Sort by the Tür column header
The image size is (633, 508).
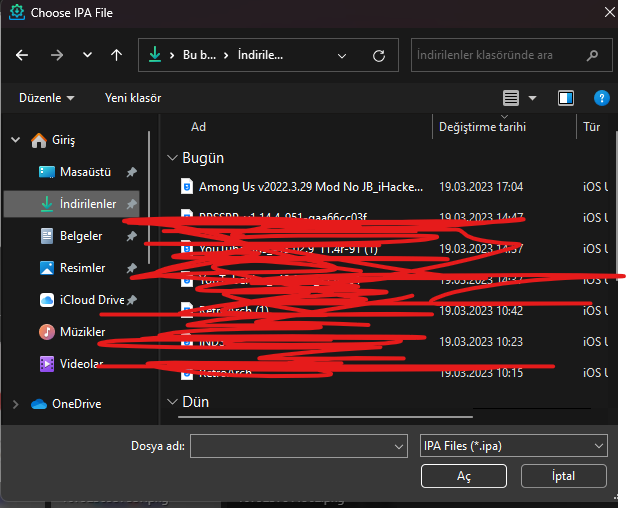591,127
